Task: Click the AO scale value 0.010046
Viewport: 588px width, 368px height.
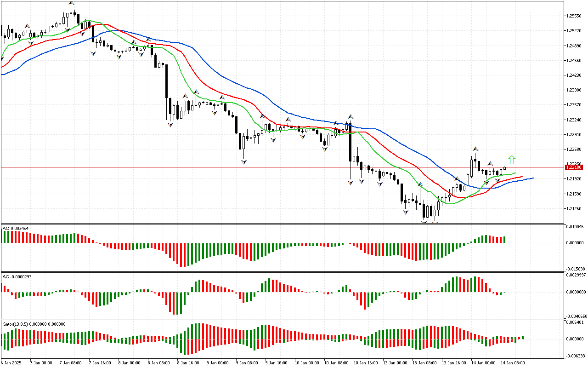Action: coord(576,227)
